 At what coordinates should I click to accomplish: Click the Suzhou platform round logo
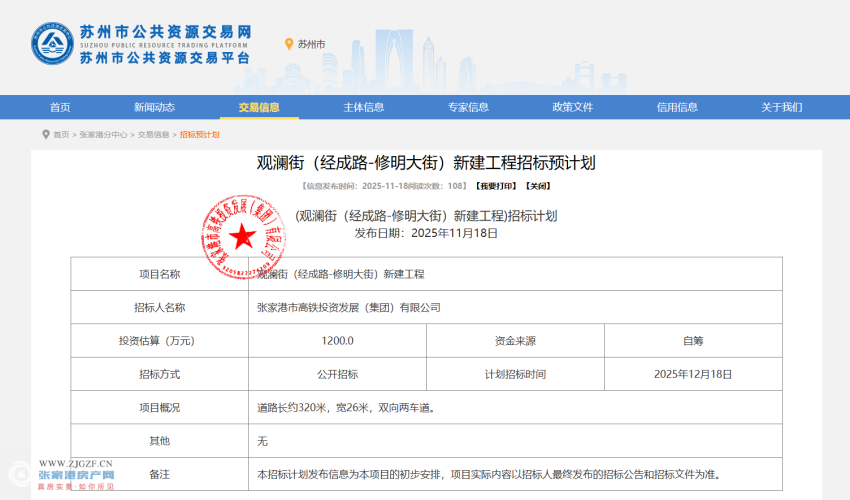coord(51,44)
